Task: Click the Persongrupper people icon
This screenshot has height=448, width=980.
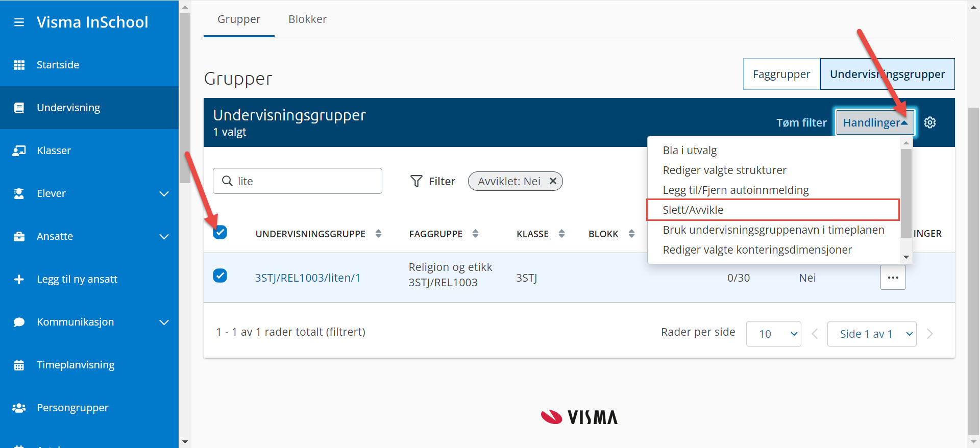Action: 19,408
